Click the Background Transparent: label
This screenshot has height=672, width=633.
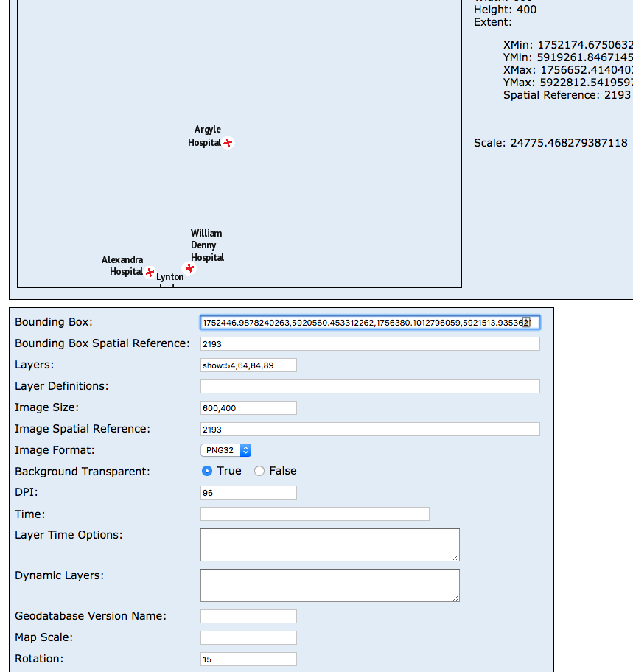(x=83, y=472)
